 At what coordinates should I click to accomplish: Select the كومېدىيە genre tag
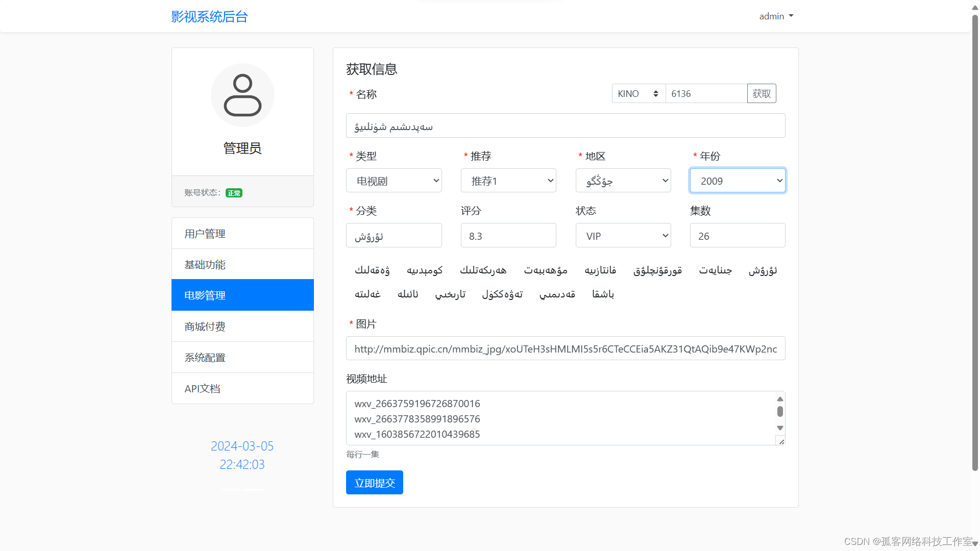[425, 270]
